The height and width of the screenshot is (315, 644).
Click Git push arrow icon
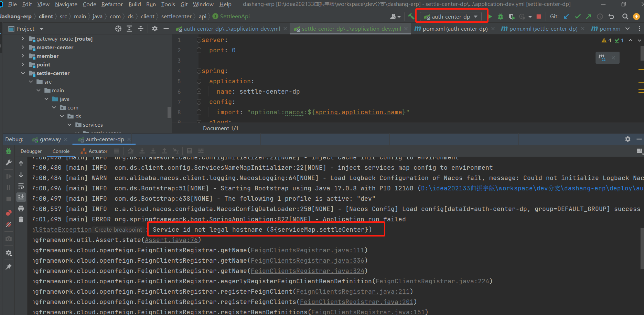click(589, 17)
